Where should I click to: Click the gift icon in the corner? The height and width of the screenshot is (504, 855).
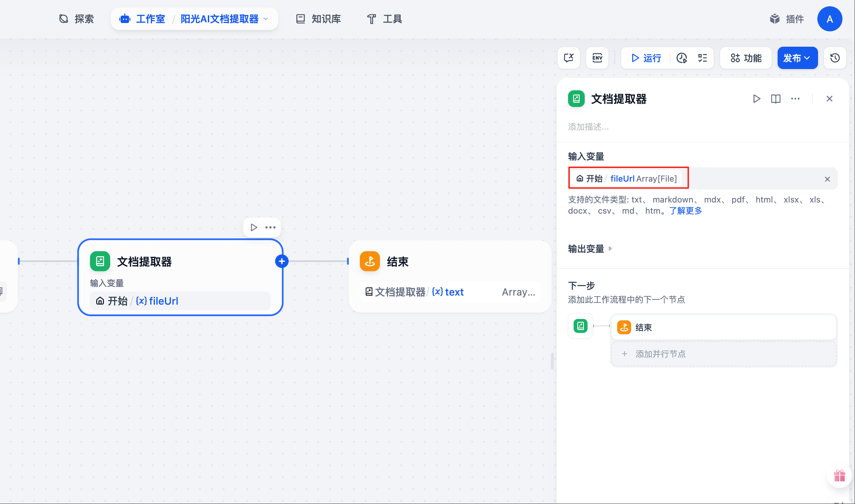[x=840, y=475]
